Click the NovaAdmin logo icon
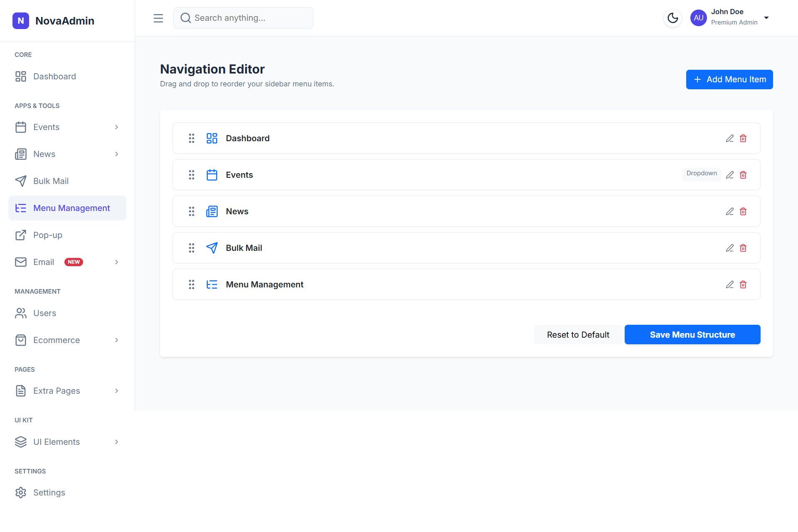The height and width of the screenshot is (532, 798). click(21, 21)
